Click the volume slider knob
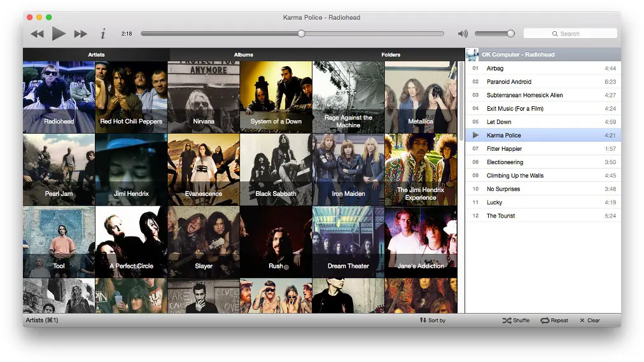Screen dimensions: 644x362 coord(510,34)
